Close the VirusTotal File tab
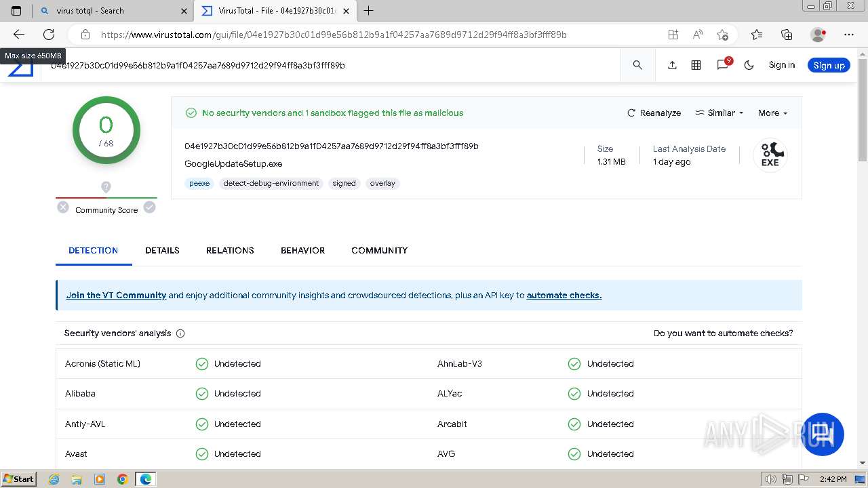Image resolution: width=868 pixels, height=488 pixels. pyautogui.click(x=347, y=11)
